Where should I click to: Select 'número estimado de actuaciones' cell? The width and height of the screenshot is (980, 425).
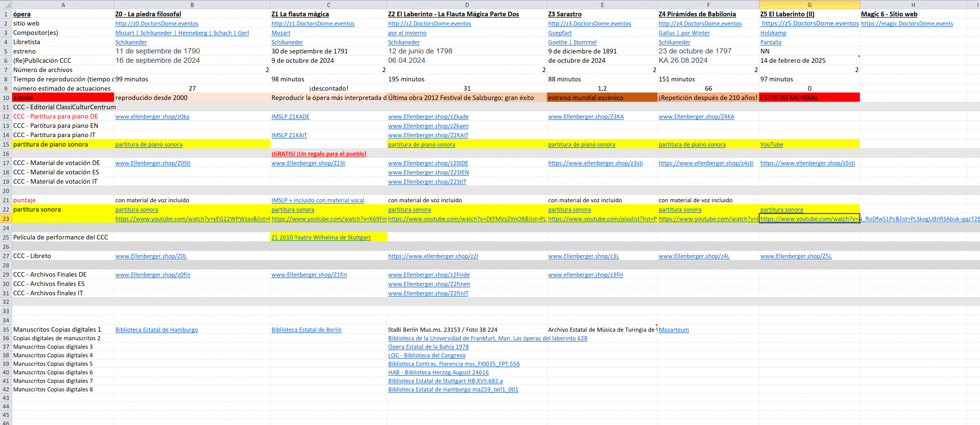[x=63, y=89]
